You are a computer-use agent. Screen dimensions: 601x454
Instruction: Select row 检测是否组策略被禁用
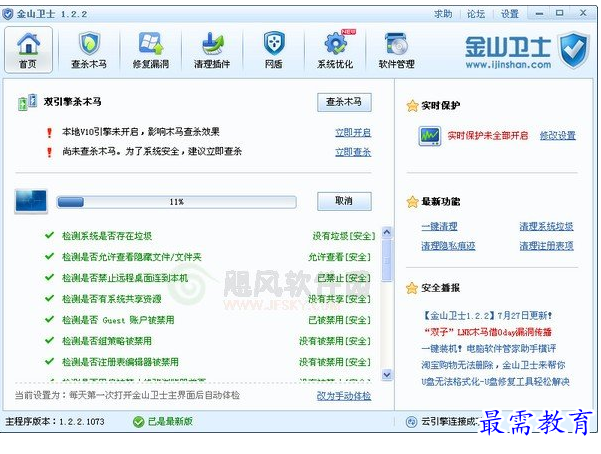pyautogui.click(x=210, y=341)
